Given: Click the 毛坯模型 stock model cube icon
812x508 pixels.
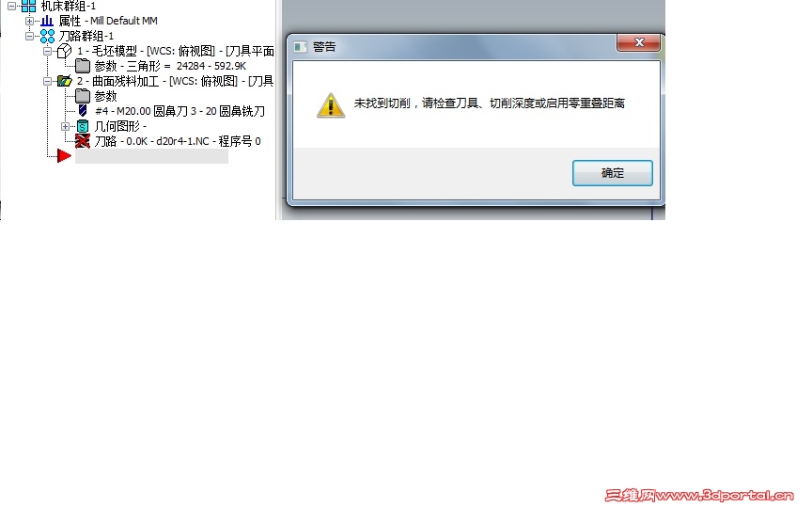Looking at the screenshot, I should click(64, 51).
